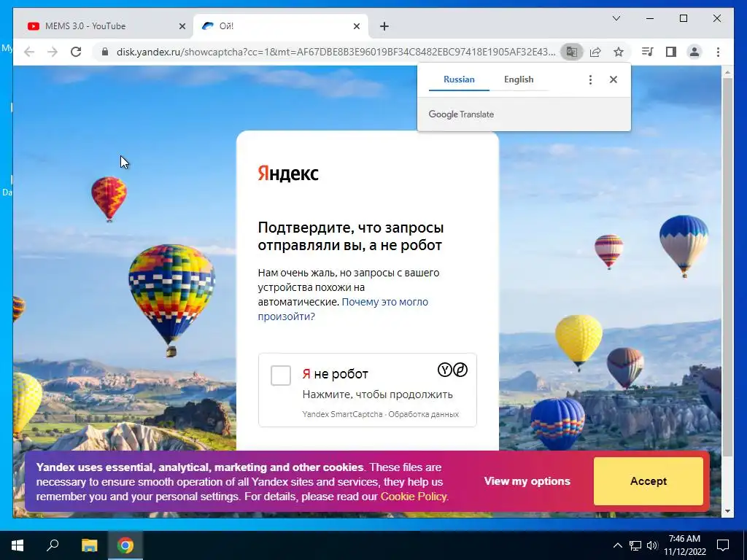Click the vertical scrollbar thumb
The height and width of the screenshot is (560, 747).
tap(727, 267)
